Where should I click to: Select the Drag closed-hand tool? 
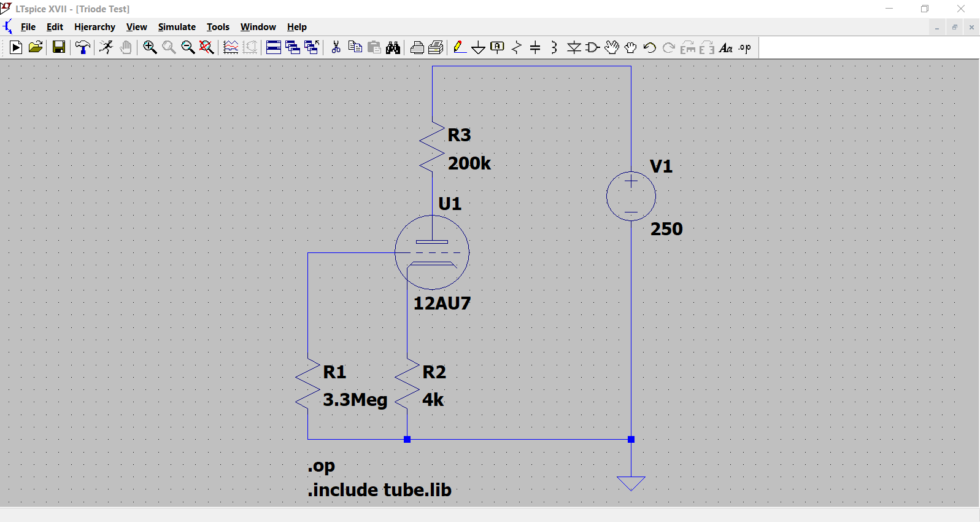coord(631,47)
